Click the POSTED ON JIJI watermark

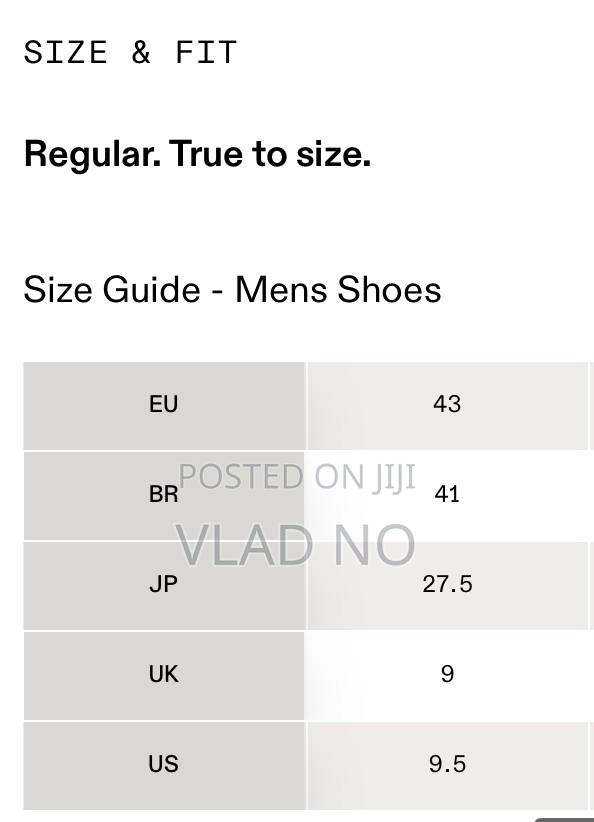click(297, 477)
